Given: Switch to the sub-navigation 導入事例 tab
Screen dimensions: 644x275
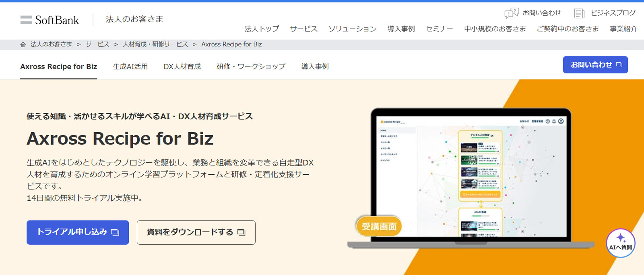Looking at the screenshot, I should [315, 67].
